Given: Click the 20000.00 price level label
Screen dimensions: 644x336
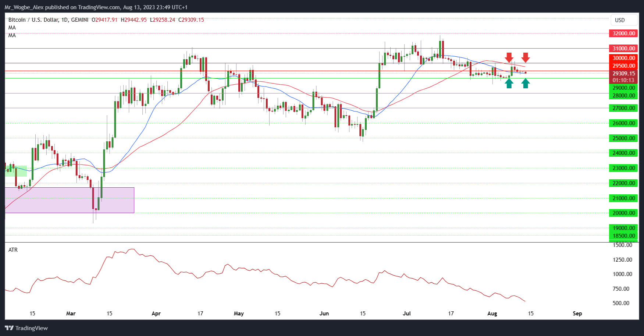Looking at the screenshot, I should [x=623, y=213].
